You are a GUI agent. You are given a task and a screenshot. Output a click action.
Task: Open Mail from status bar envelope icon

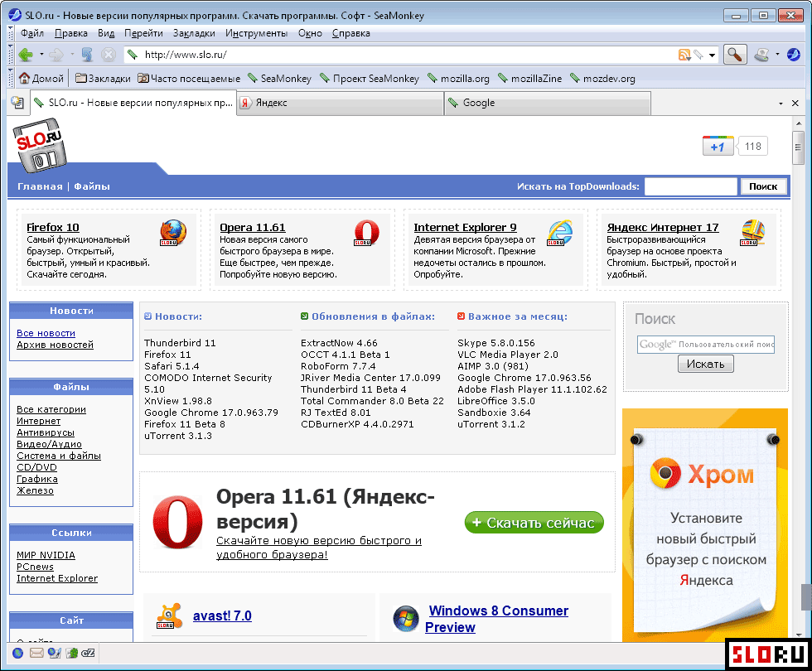[36, 653]
